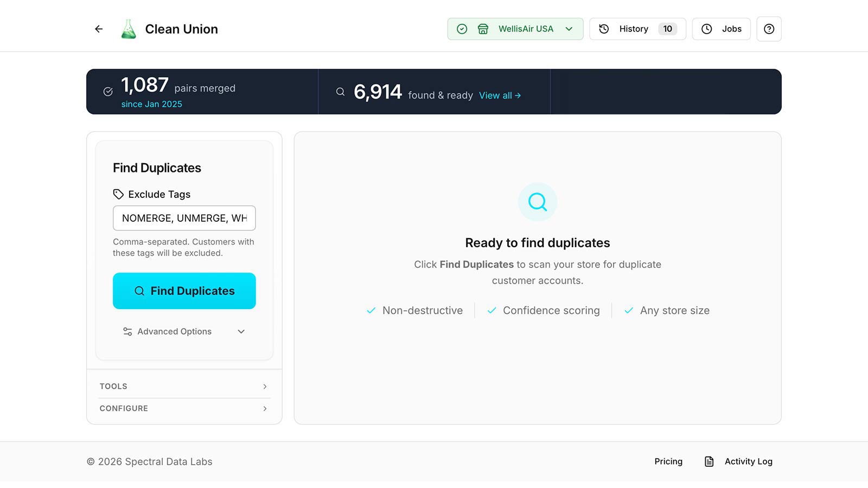Click the back arrow icon

point(99,29)
